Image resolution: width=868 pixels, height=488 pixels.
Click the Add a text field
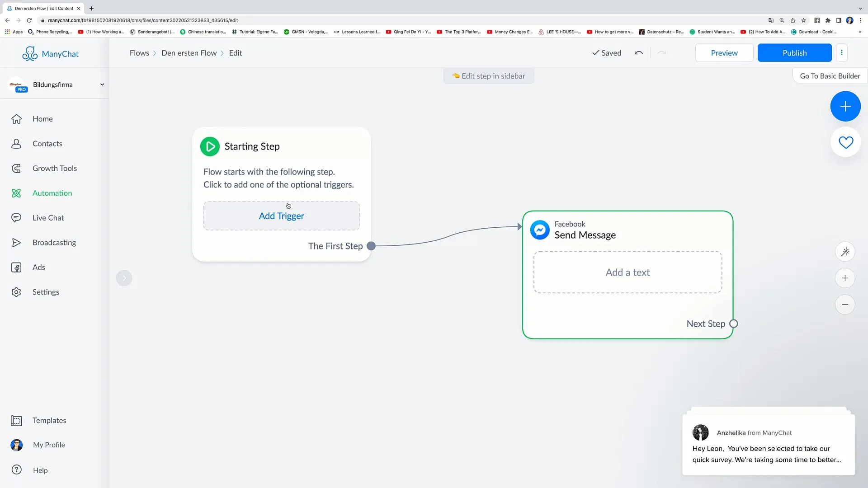click(627, 272)
